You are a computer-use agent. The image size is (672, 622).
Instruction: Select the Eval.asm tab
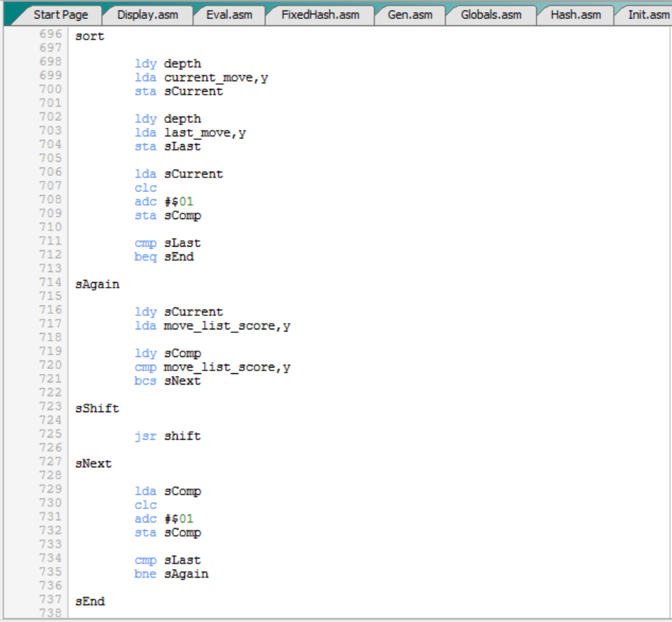coord(229,14)
